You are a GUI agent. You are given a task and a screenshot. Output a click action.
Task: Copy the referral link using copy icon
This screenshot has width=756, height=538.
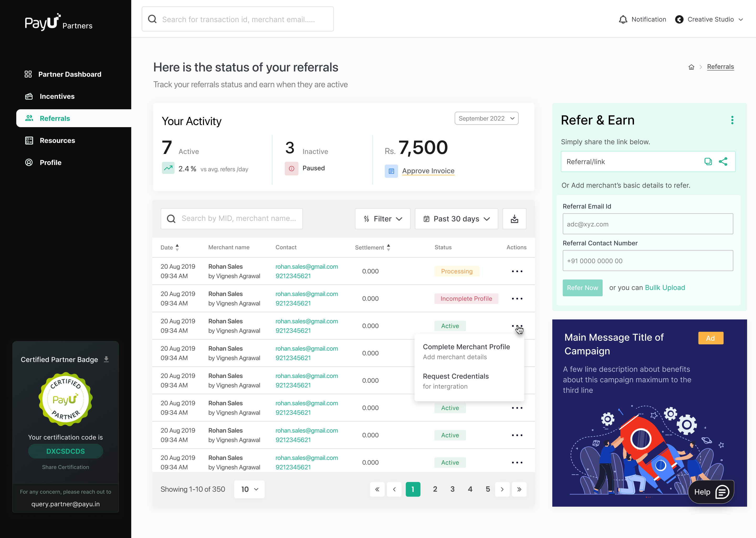[708, 162]
